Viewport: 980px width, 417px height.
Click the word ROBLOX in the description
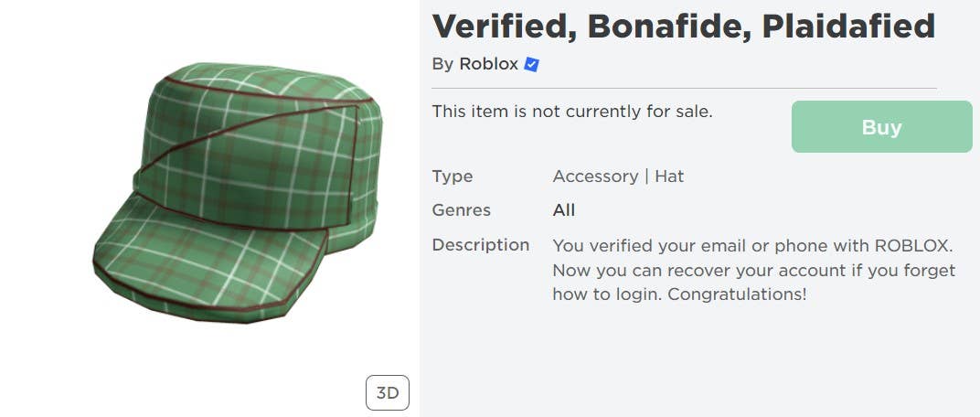tap(913, 246)
